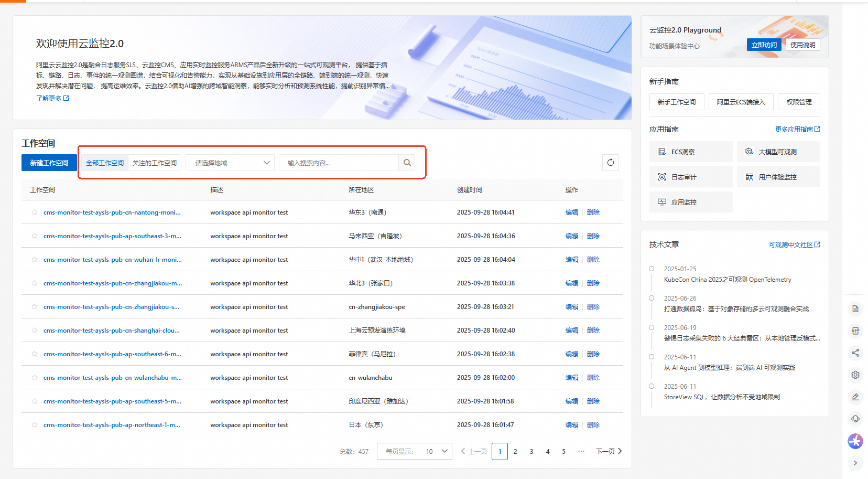The width and height of the screenshot is (868, 479).
Task: Star the cn-zhangjiakou-m workspace row
Action: pos(35,283)
